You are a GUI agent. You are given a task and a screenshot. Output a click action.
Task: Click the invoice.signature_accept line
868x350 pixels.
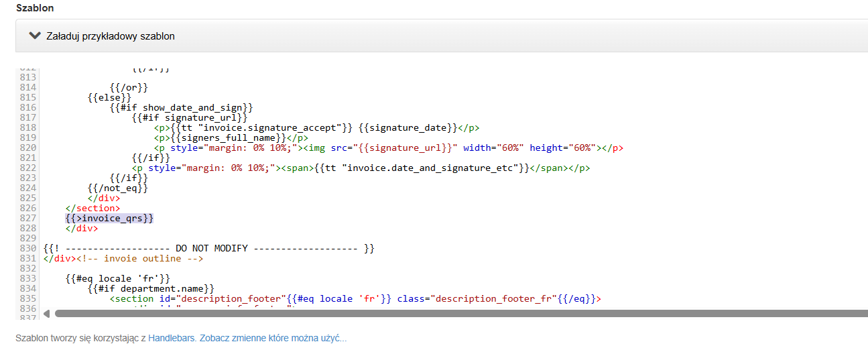(316, 127)
